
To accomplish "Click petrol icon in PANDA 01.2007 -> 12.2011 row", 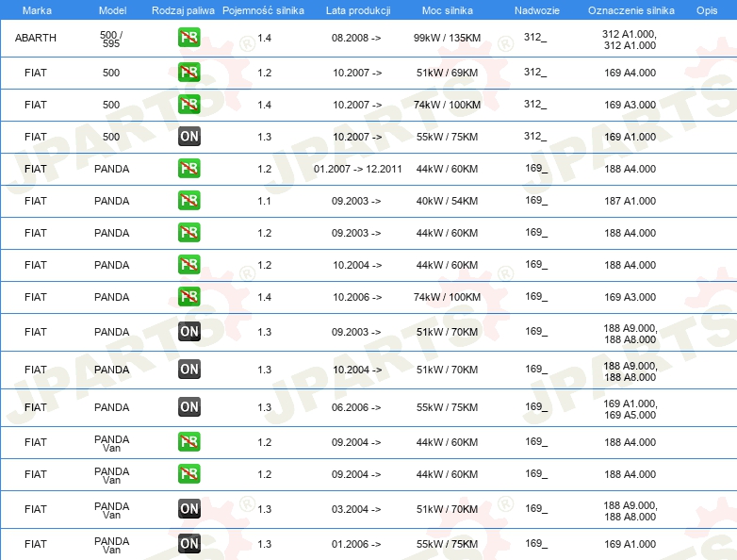I will point(188,169).
